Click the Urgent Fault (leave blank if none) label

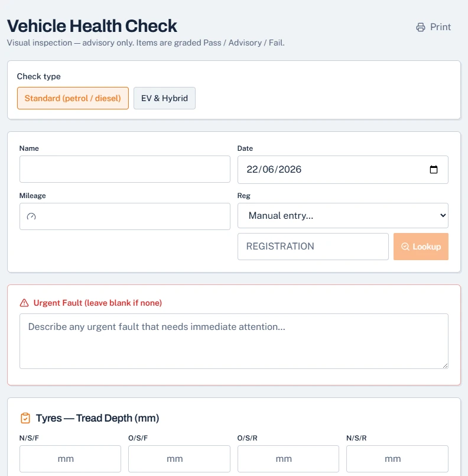point(97,303)
